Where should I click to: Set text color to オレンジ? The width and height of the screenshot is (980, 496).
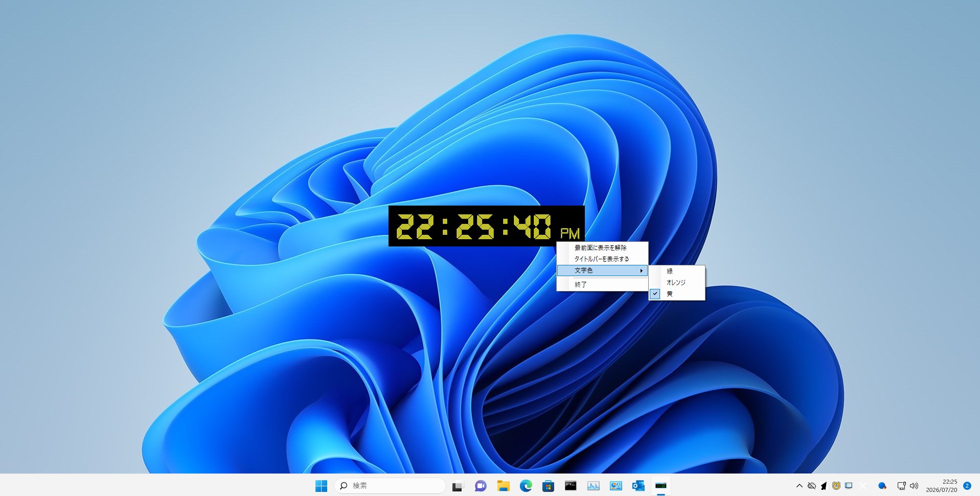677,282
